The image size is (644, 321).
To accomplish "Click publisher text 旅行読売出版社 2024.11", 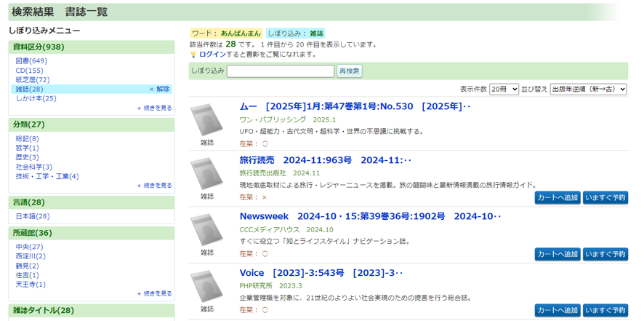I will pos(279,173).
